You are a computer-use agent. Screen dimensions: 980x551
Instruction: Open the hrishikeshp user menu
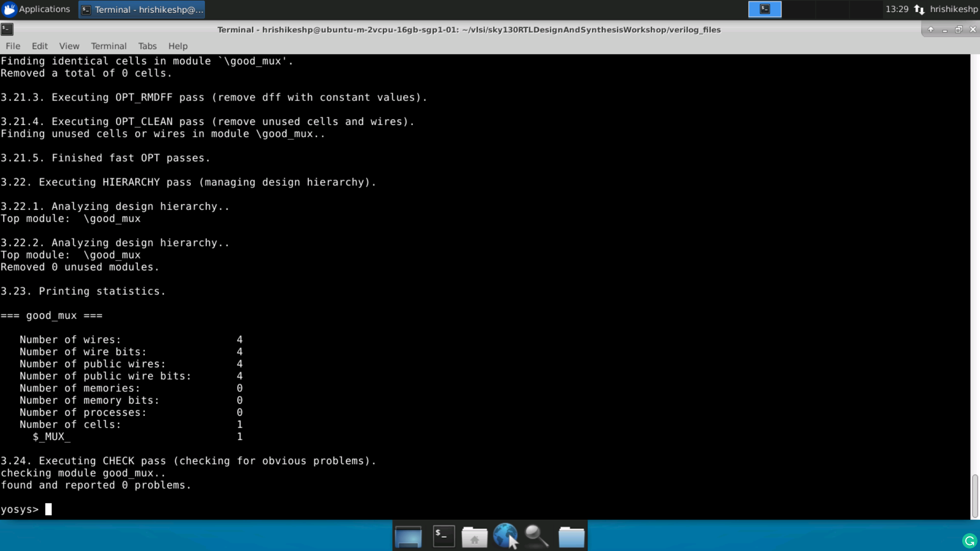(x=953, y=9)
